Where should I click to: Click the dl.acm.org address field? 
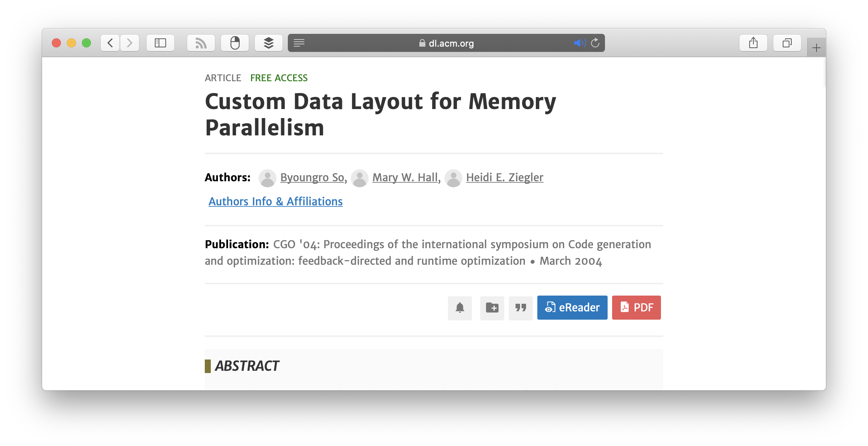click(446, 43)
